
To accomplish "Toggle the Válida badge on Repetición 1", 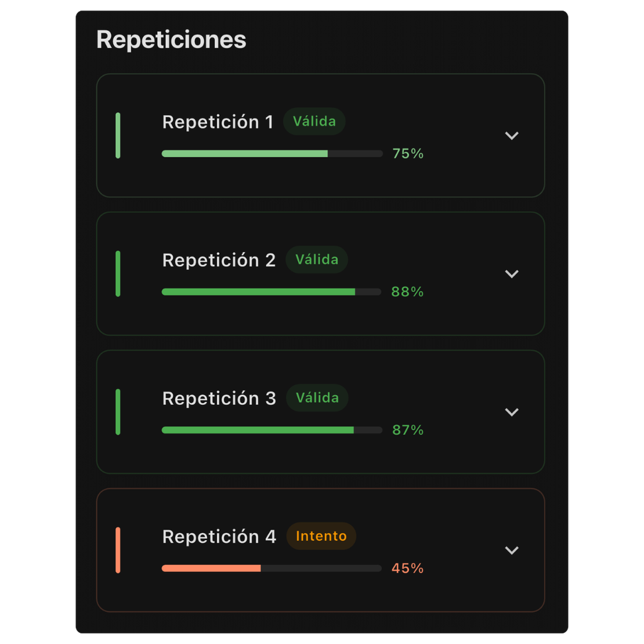I will click(314, 121).
